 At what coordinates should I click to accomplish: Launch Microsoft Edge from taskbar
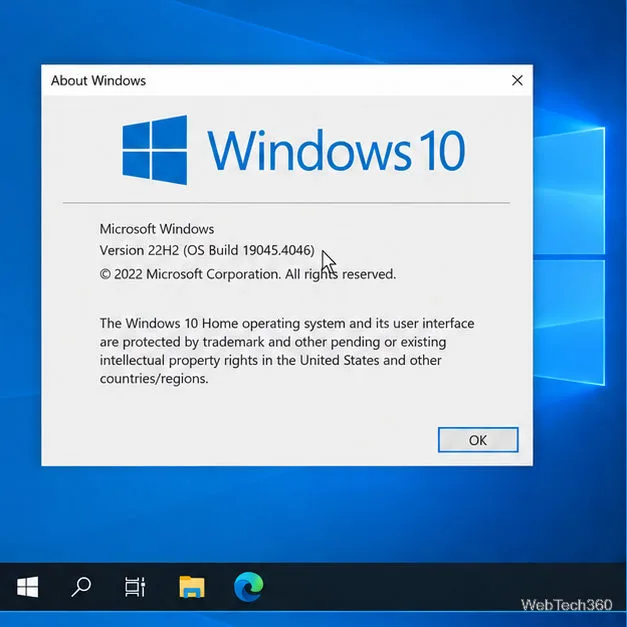click(248, 587)
